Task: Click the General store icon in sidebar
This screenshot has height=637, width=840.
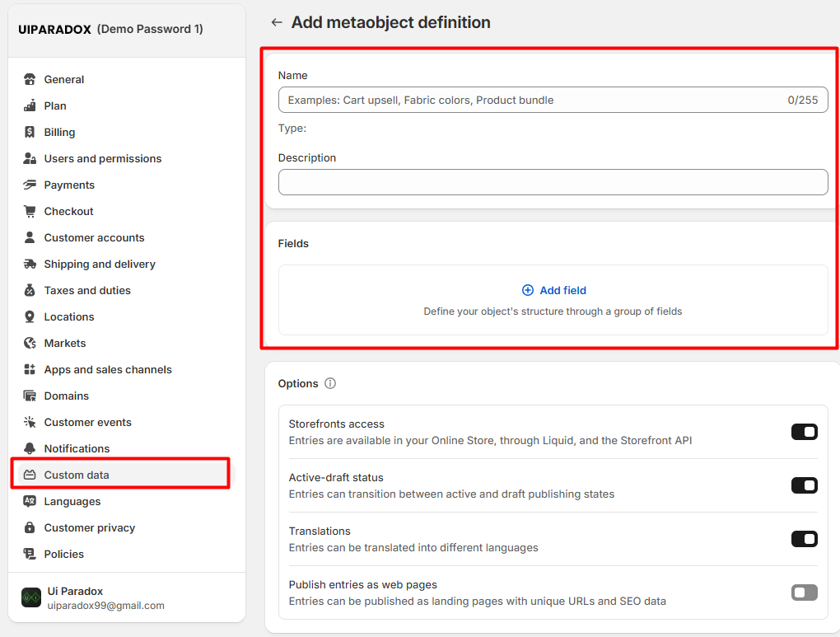Action: 30,80
